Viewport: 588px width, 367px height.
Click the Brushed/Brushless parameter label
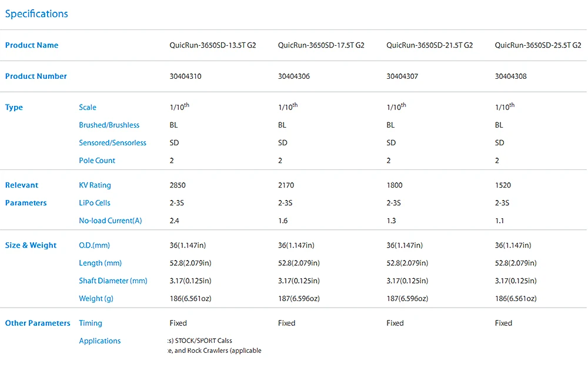(x=109, y=125)
